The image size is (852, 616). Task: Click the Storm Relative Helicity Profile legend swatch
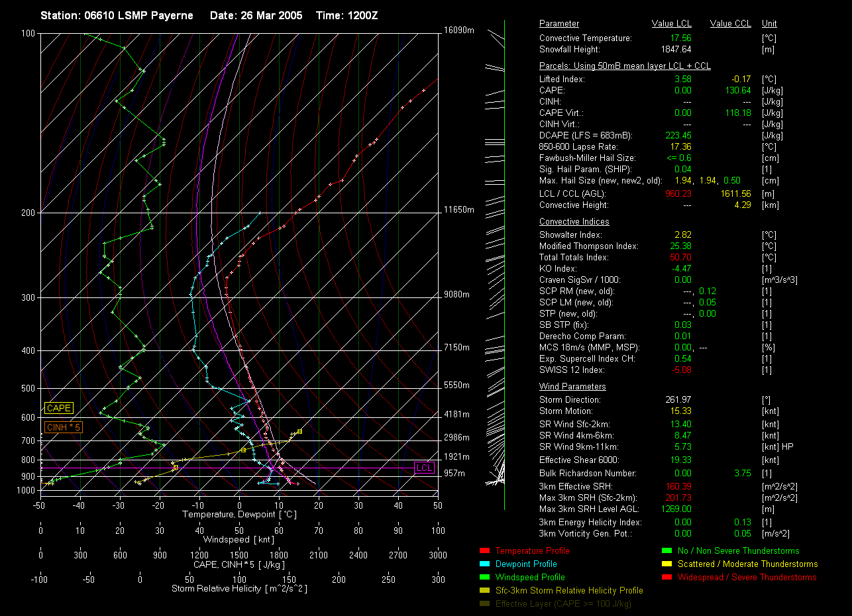[484, 590]
